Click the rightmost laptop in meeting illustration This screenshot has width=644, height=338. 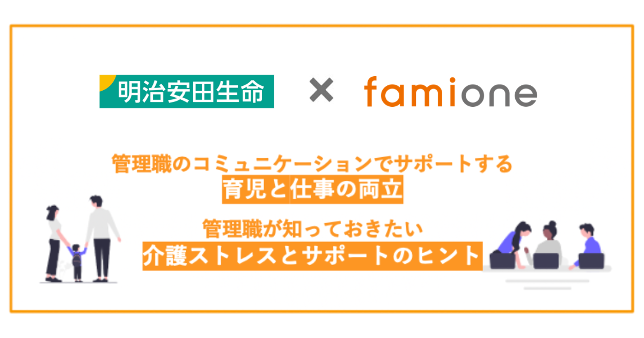[x=591, y=261]
